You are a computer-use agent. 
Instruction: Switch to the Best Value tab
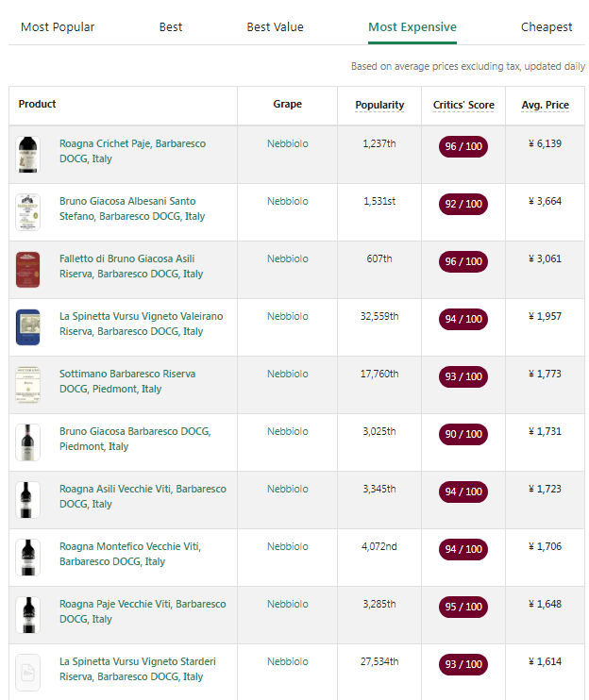tap(275, 27)
